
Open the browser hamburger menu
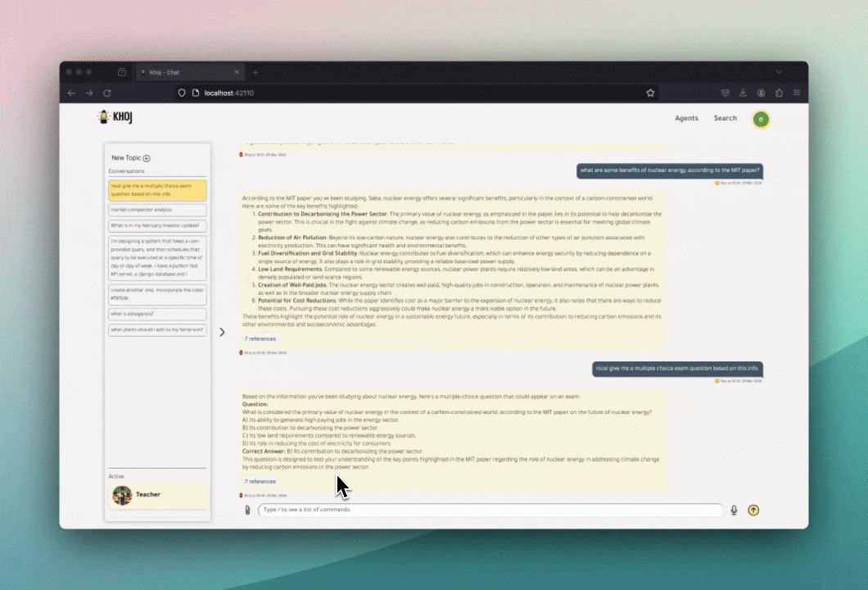point(796,93)
